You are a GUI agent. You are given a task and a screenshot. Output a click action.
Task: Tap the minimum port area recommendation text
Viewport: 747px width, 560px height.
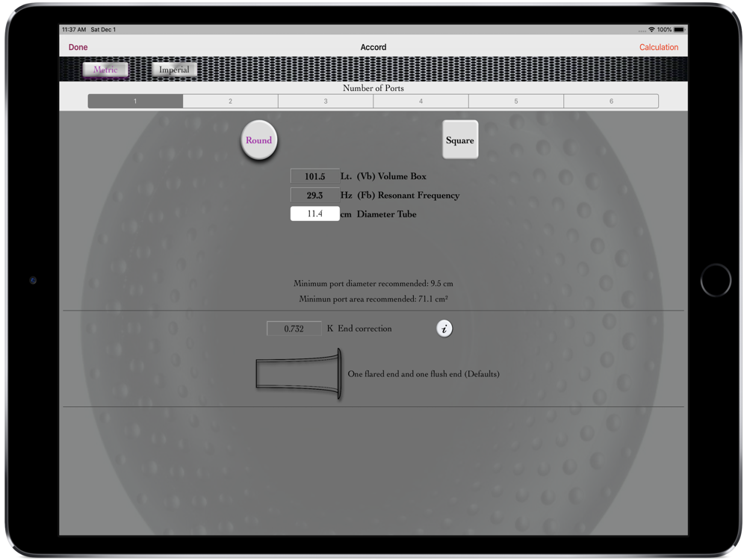pos(373,299)
